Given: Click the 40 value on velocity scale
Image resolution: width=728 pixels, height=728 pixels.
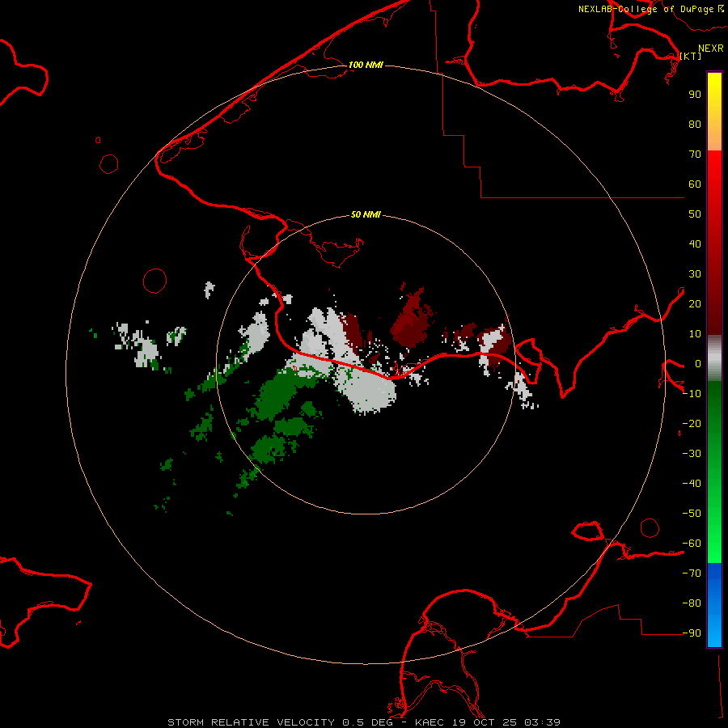Looking at the screenshot, I should click(x=695, y=243).
